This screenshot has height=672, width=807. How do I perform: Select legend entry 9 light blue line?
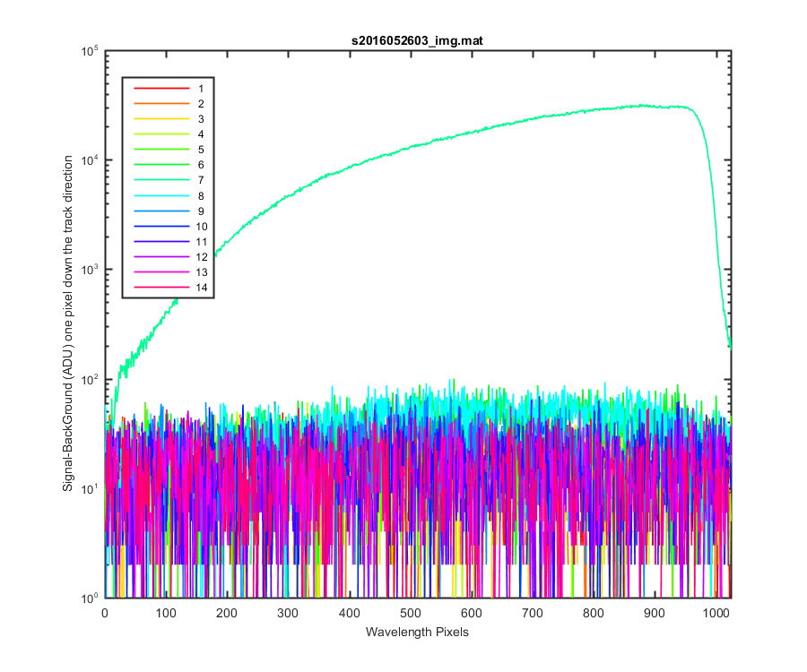[161, 211]
